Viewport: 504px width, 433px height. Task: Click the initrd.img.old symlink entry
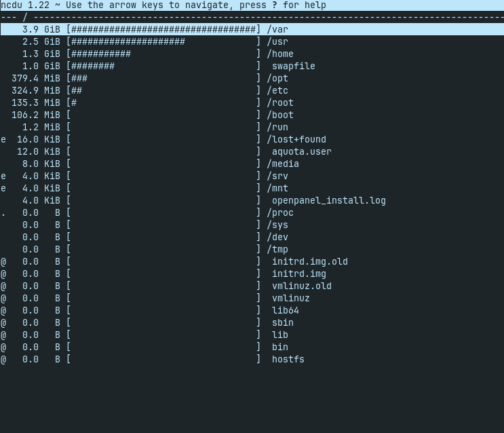pyautogui.click(x=252, y=261)
